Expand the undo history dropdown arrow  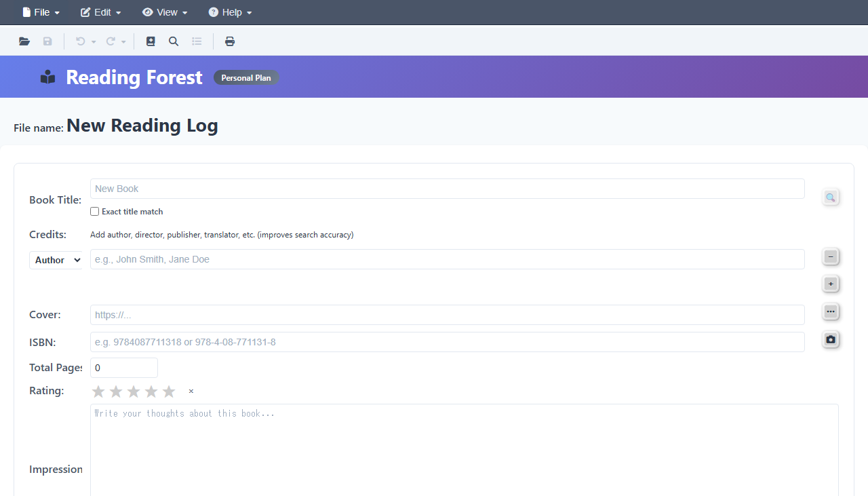tap(94, 42)
